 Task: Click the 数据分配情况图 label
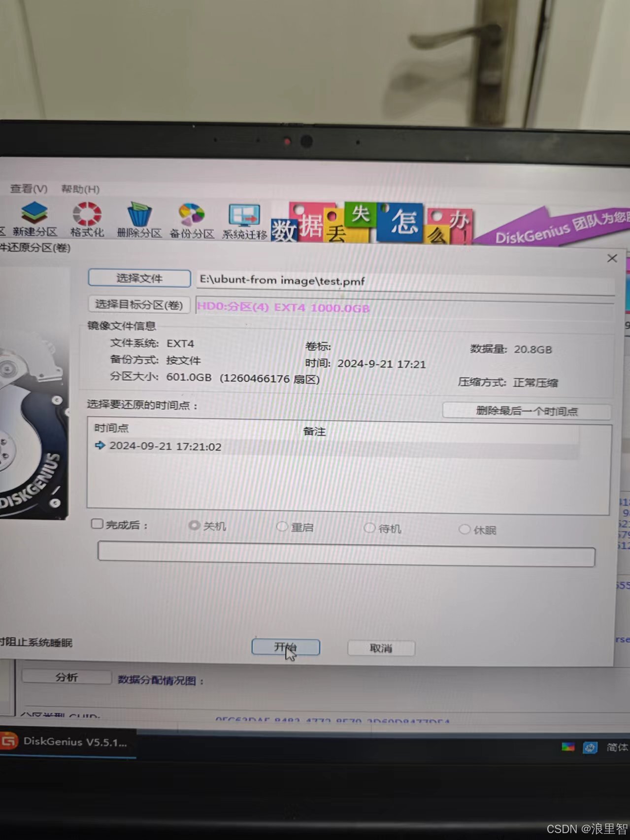point(161,680)
